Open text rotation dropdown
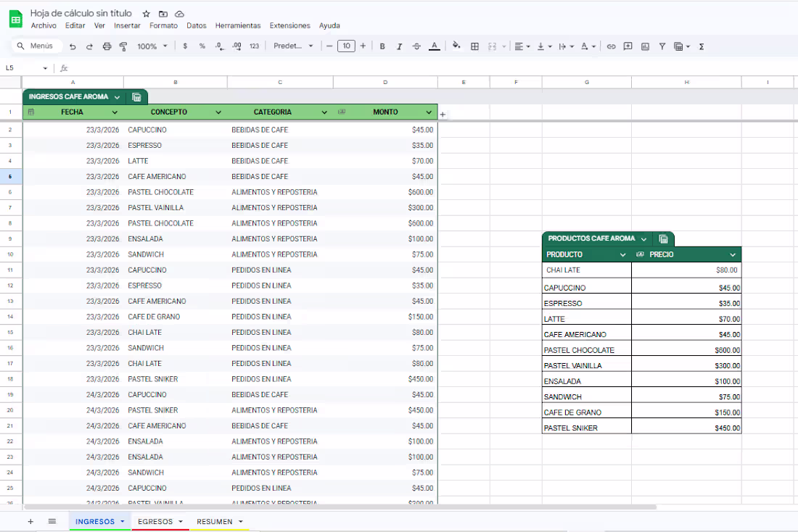Screen dimensions: 798x532 click(588, 46)
